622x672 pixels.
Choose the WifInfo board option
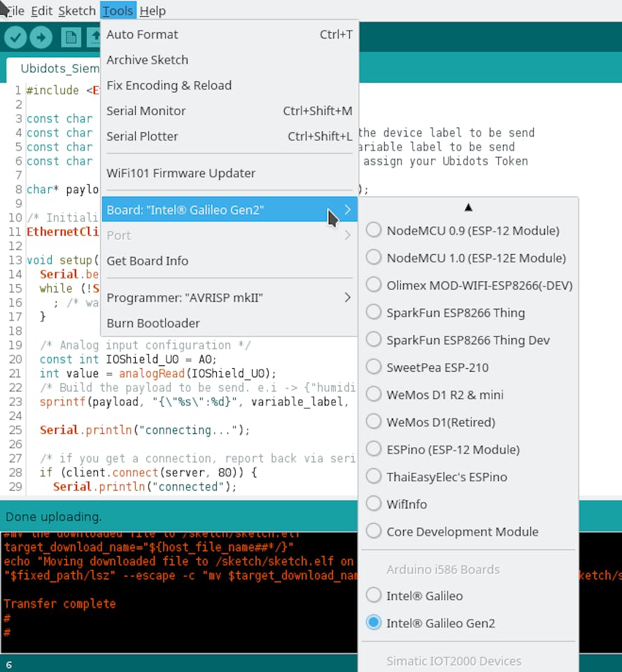pyautogui.click(x=468, y=505)
